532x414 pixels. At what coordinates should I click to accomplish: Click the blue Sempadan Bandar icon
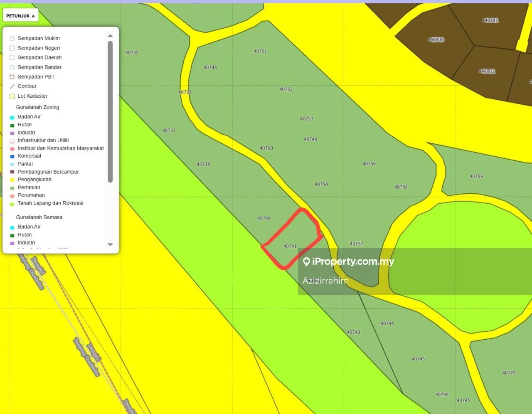point(12,67)
